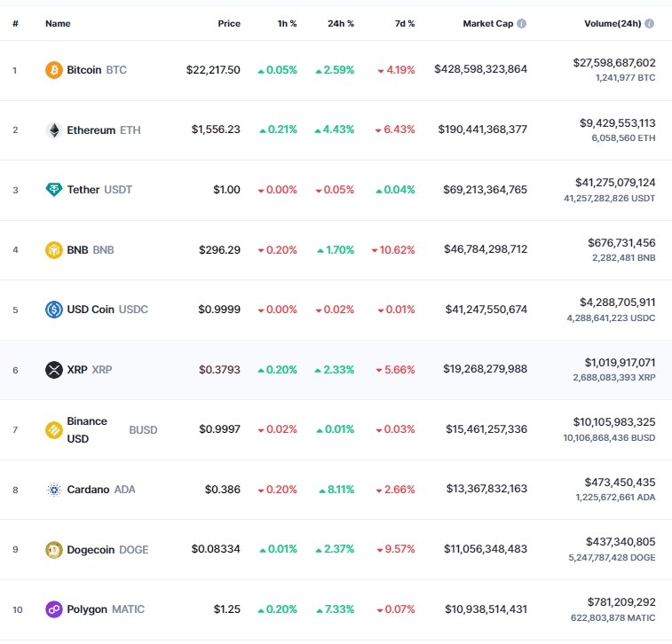Image resolution: width=672 pixels, height=644 pixels.
Task: Click the USD Coin logo icon
Action: 54,310
